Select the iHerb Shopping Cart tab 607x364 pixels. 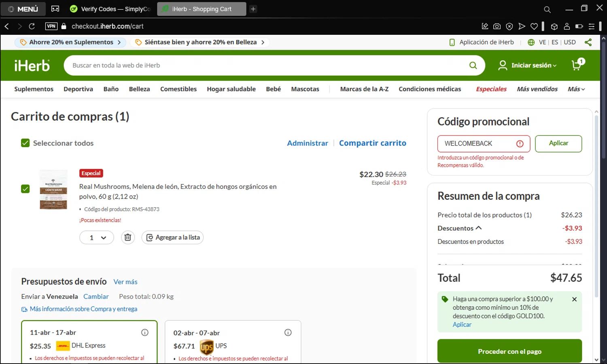202,9
